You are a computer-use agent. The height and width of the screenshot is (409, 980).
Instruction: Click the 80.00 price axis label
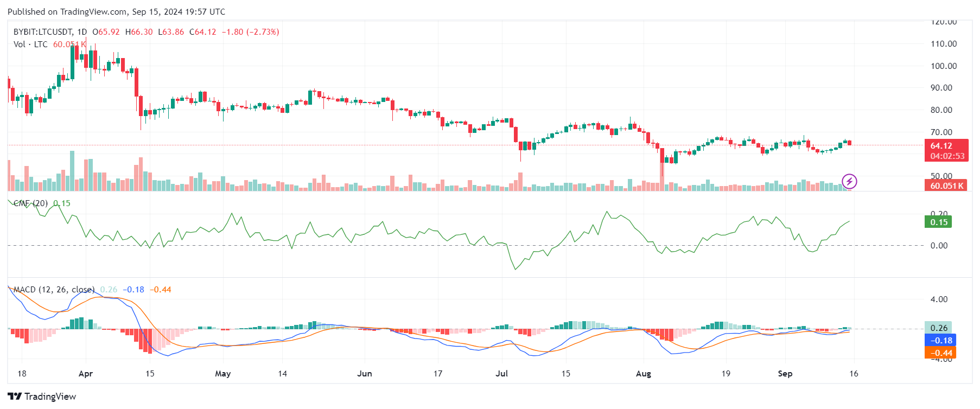tap(941, 110)
